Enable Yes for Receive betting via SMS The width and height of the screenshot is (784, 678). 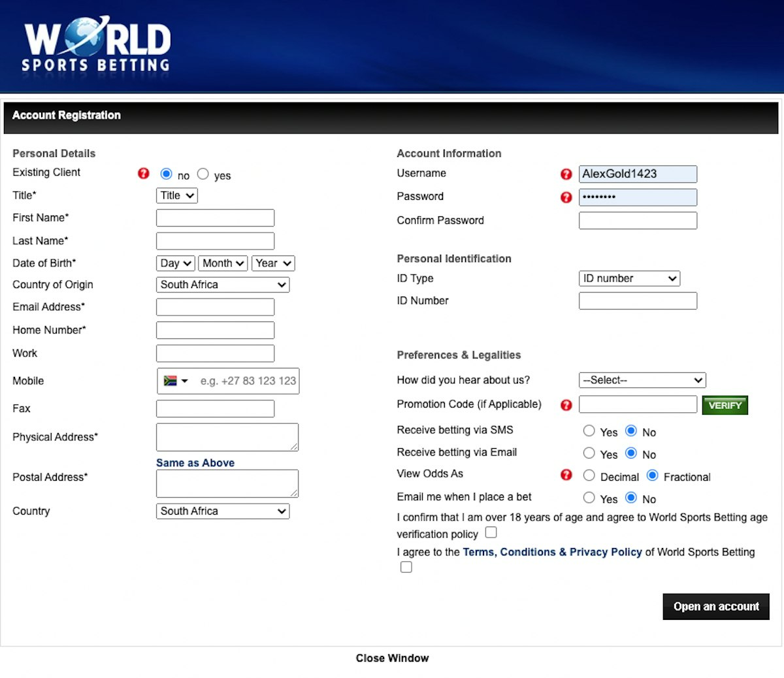589,431
